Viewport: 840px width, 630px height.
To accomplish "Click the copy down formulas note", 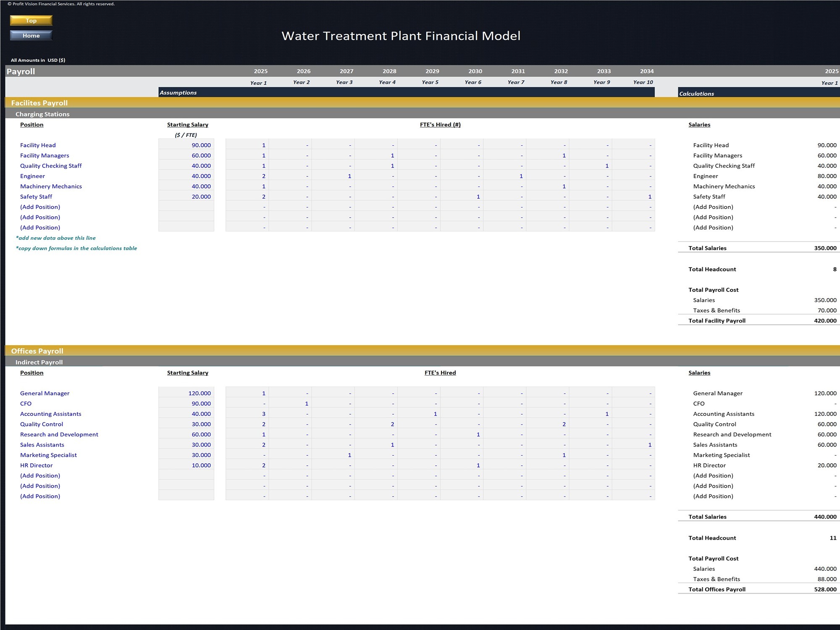I will 76,248.
